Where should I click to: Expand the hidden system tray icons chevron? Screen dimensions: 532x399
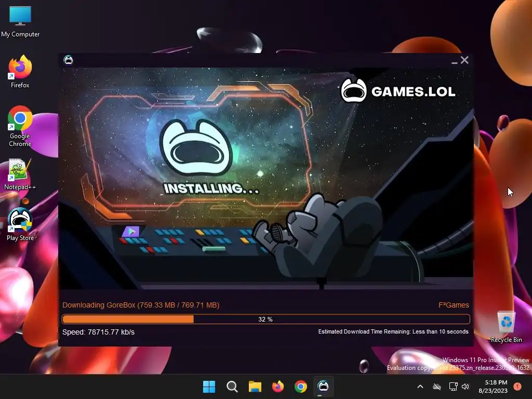coord(420,387)
